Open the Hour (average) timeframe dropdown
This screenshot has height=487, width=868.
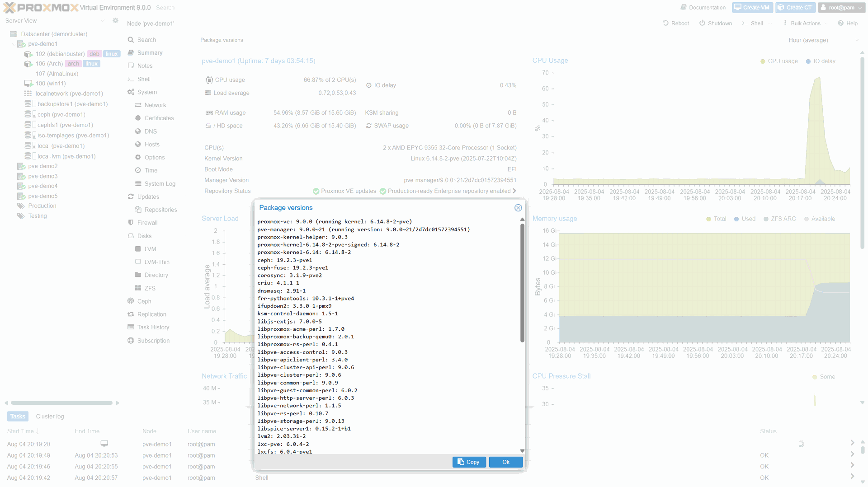click(x=822, y=40)
